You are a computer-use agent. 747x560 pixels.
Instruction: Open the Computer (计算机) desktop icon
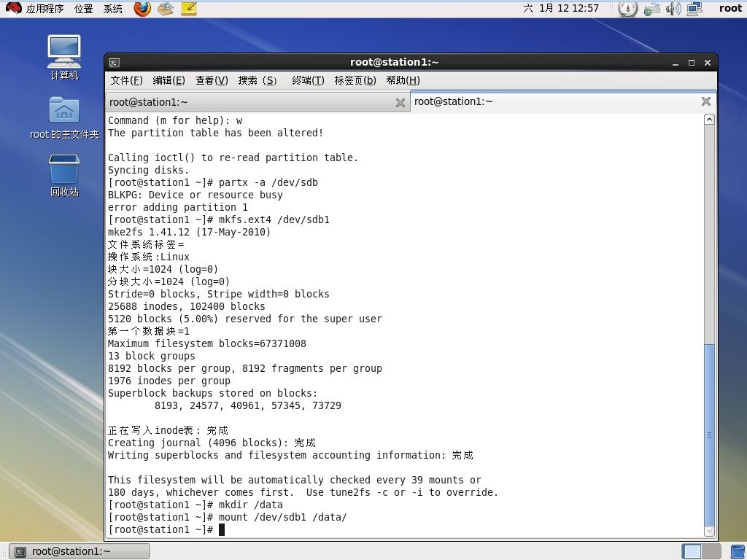pyautogui.click(x=64, y=57)
